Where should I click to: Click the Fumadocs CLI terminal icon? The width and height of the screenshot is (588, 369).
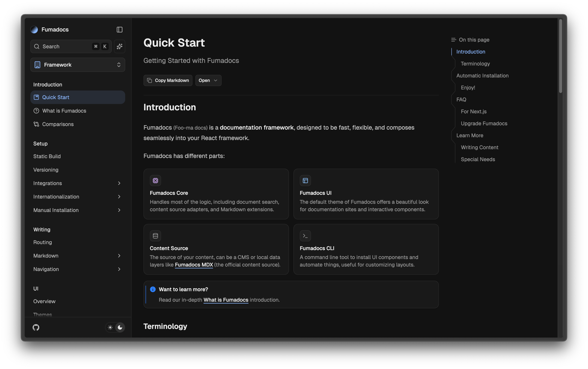pyautogui.click(x=305, y=236)
